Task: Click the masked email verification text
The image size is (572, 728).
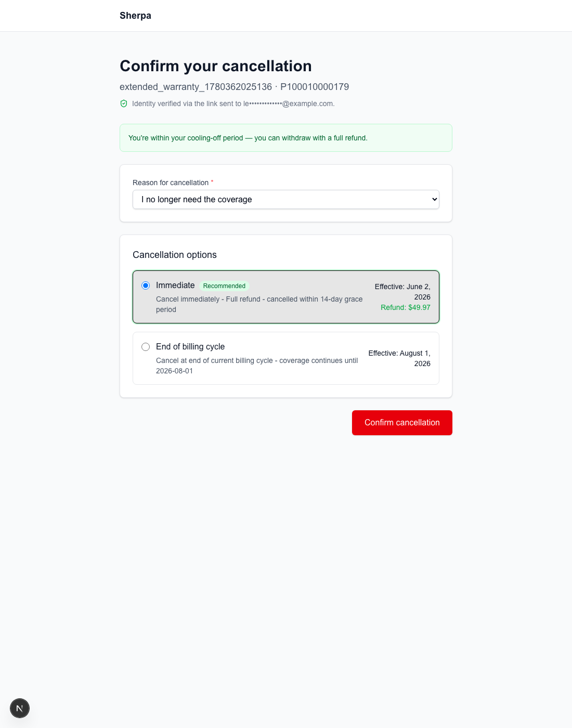Action: (x=233, y=103)
